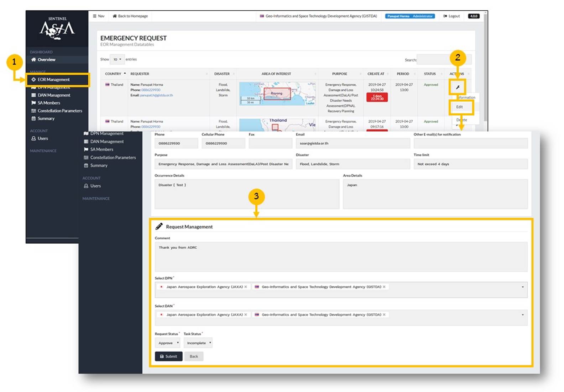Remove the JAXA tag from Select DPN
The height and width of the screenshot is (392, 564).
[x=246, y=287]
